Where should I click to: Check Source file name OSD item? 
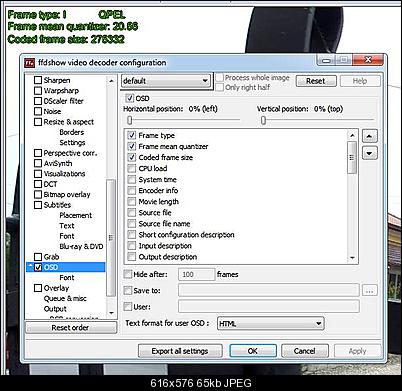(x=132, y=223)
